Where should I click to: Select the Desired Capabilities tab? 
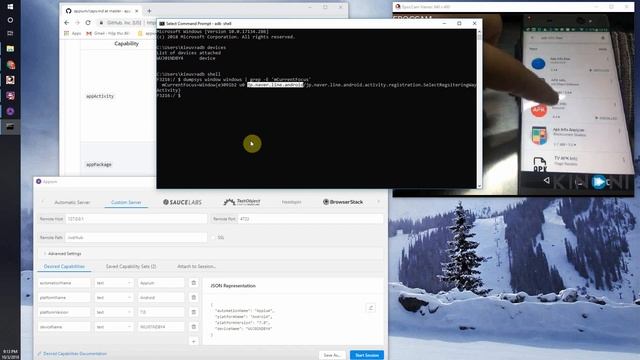click(x=64, y=267)
